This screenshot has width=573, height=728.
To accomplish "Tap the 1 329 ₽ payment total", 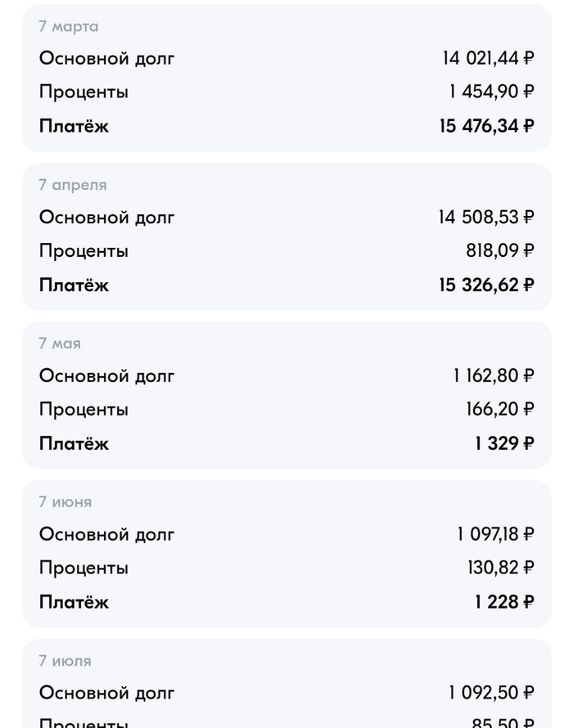I will [x=504, y=443].
